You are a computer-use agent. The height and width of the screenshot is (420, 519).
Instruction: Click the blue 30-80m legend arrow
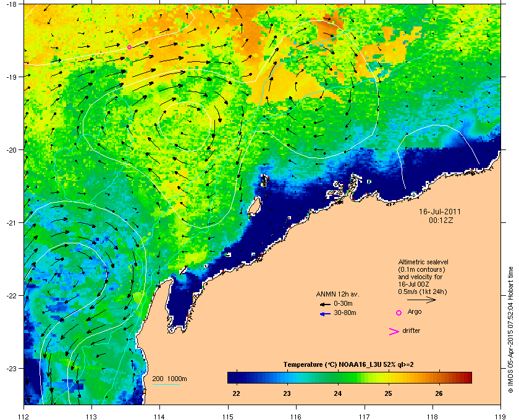pos(325,314)
